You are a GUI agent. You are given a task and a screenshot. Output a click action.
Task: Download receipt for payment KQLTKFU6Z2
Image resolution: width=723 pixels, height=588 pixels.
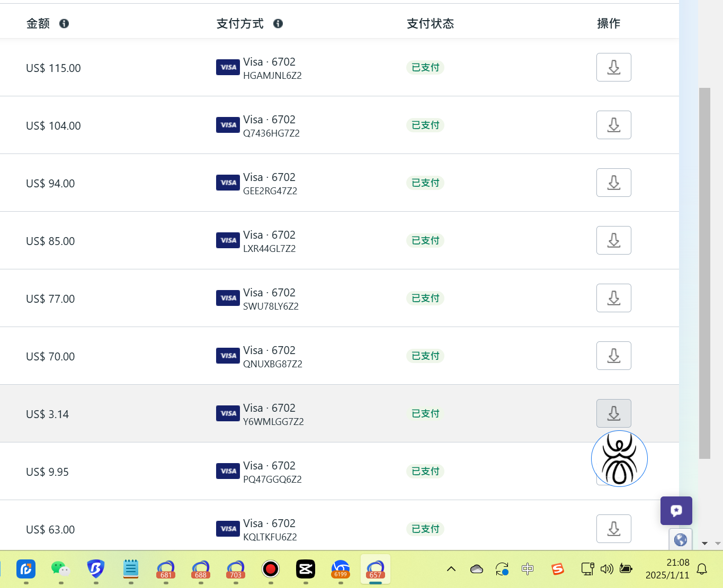coord(613,529)
